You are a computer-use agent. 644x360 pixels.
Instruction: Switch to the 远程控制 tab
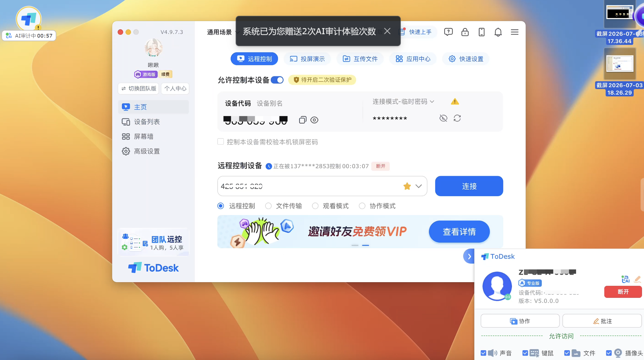pyautogui.click(x=254, y=59)
